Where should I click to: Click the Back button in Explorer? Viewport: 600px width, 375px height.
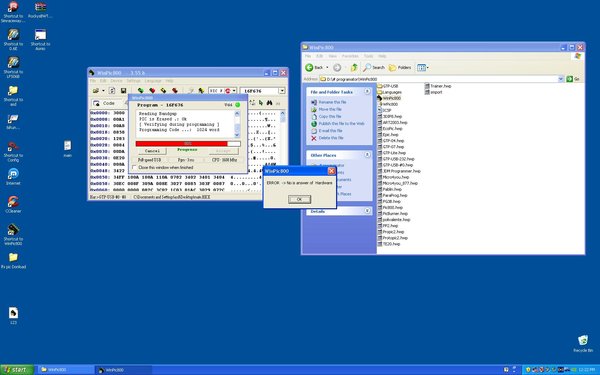coord(314,67)
